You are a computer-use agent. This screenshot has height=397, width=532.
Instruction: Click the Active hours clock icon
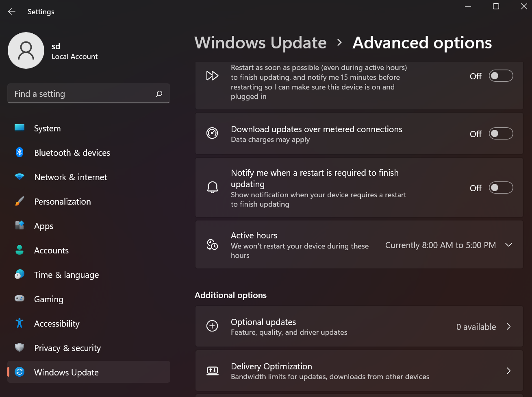click(212, 244)
